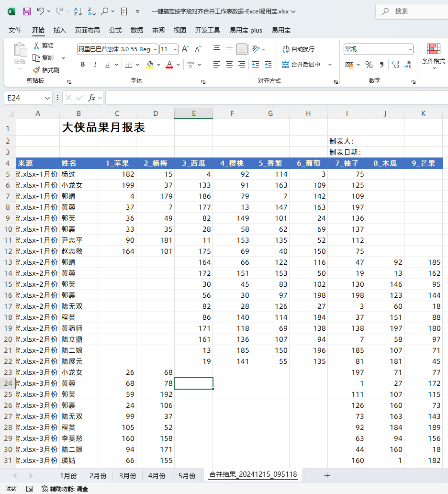Click the Cut scissors icon
This screenshot has width=448, height=494.
pos(36,45)
